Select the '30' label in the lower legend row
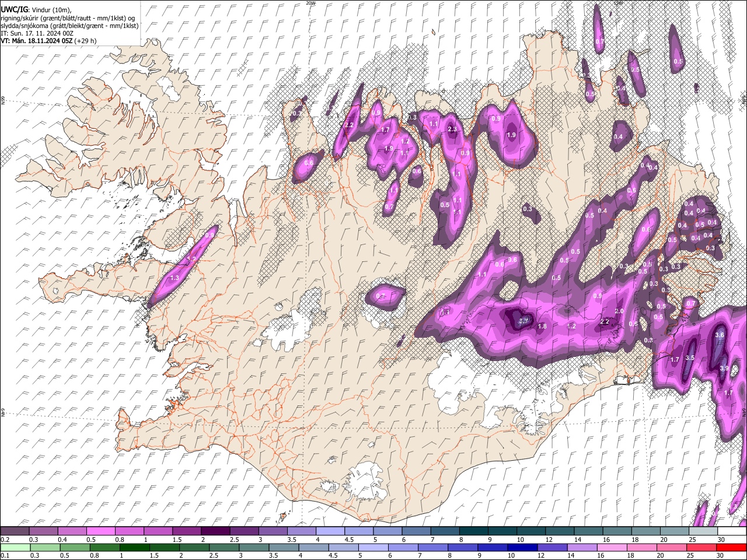Image resolution: width=747 pixels, height=560 pixels. pyautogui.click(x=720, y=556)
